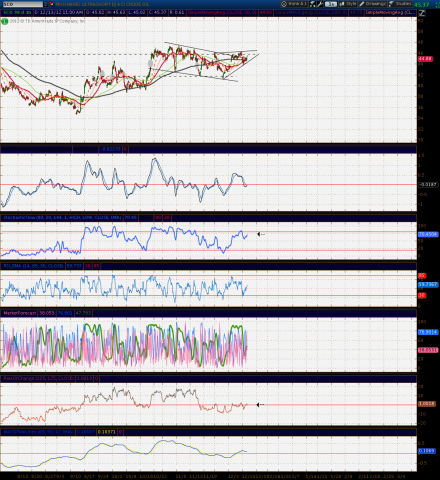Click the MACDTwoLines study header label
The image size is (440, 480).
pos(38,432)
